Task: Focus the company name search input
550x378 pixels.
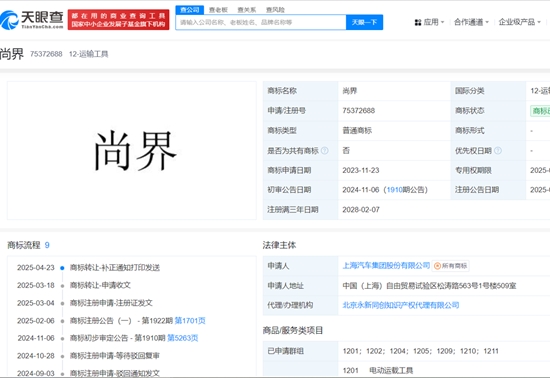Action: click(261, 22)
